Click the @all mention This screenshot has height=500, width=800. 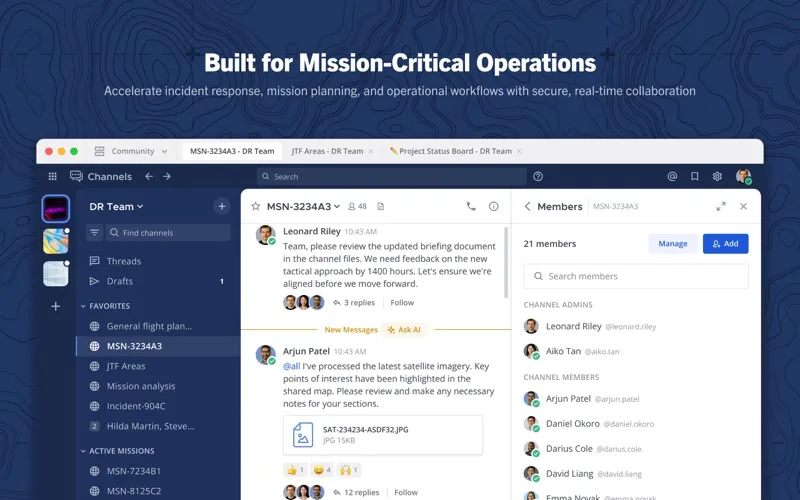pyautogui.click(x=291, y=366)
